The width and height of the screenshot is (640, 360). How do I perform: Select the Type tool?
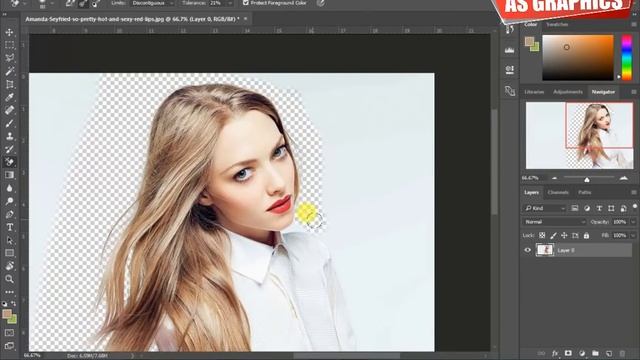click(x=9, y=227)
